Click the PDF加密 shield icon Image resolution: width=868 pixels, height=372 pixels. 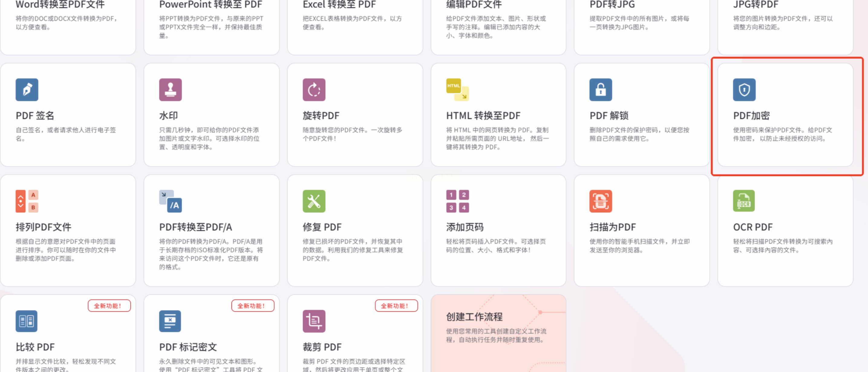click(x=744, y=90)
